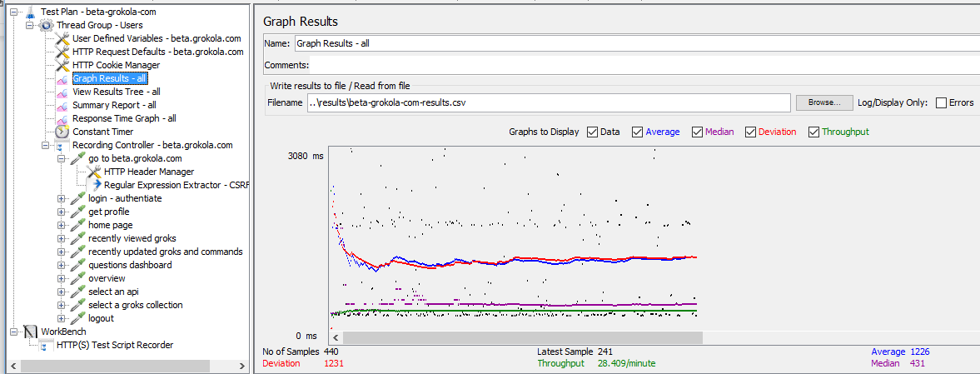This screenshot has height=374, width=980.
Task: Click the Regular Expression Extractor icon
Action: [x=95, y=185]
